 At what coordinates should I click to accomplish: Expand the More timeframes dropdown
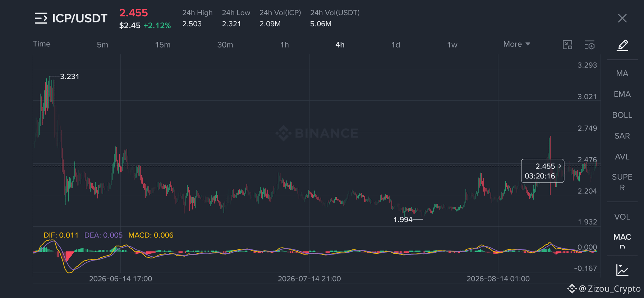click(x=516, y=44)
